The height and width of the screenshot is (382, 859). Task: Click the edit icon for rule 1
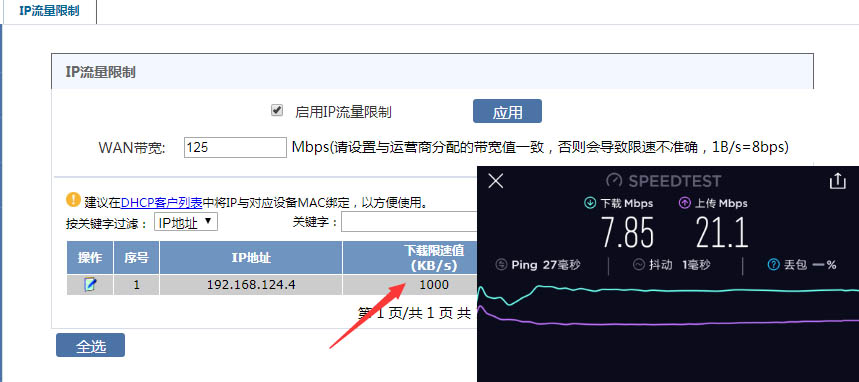pos(90,284)
